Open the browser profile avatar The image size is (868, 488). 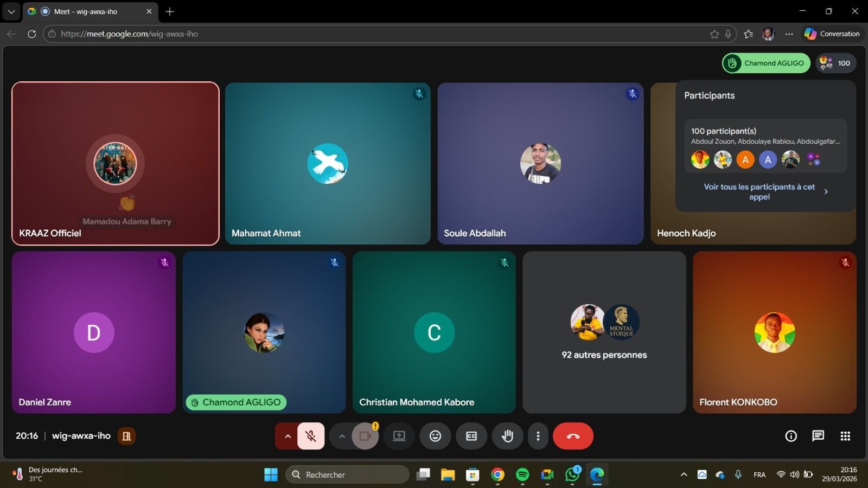tap(768, 34)
